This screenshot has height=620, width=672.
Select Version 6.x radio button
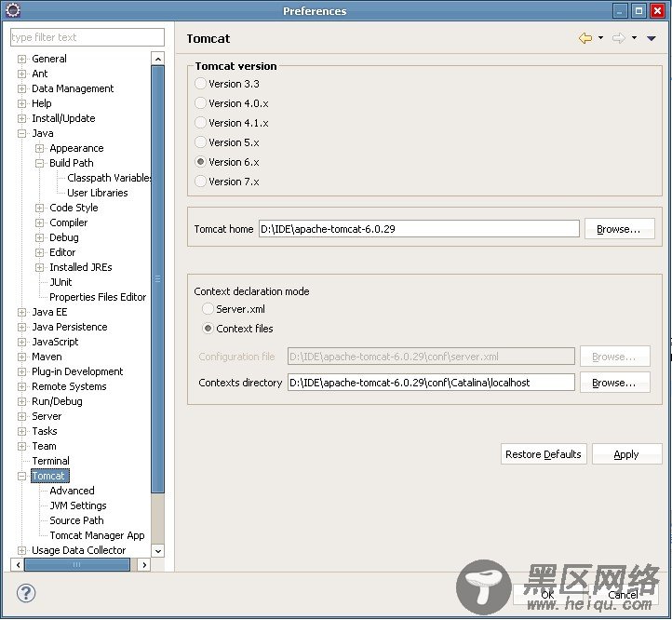[x=200, y=162]
